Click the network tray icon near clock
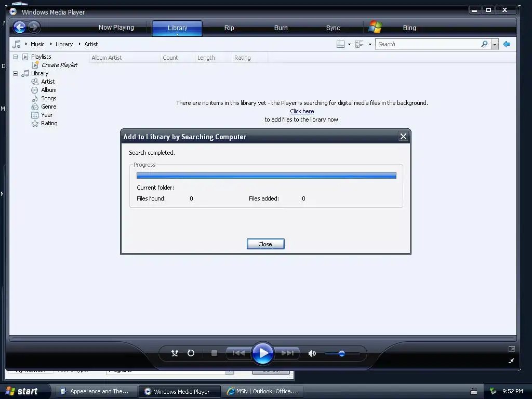 click(493, 392)
